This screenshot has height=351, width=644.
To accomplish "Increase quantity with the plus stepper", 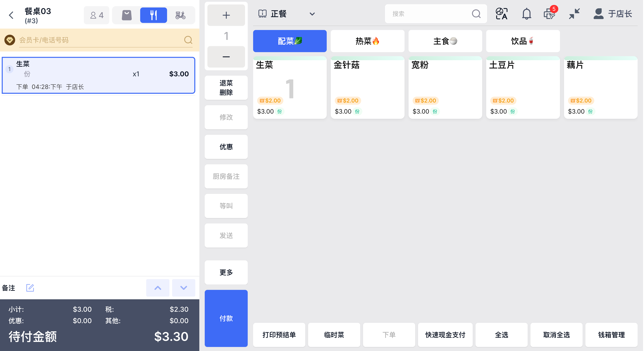I will [x=226, y=15].
